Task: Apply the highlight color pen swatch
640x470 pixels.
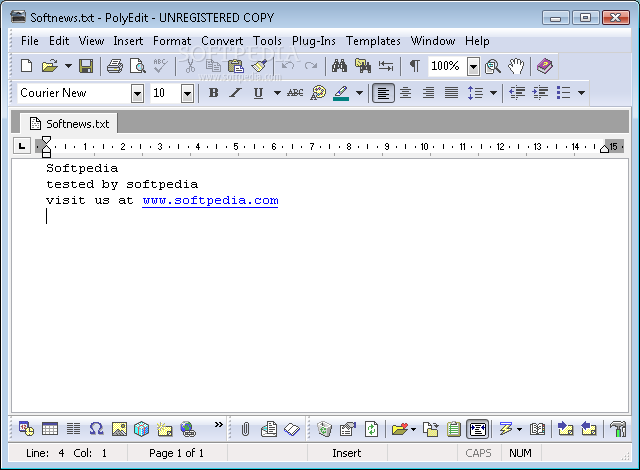Action: pyautogui.click(x=341, y=93)
